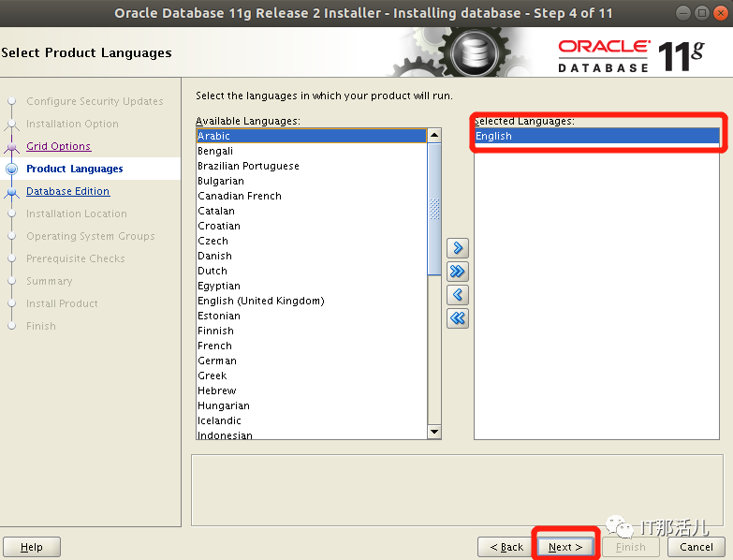Pick Danish in Available Languages
Viewport: 733px width, 560px height.
click(312, 256)
